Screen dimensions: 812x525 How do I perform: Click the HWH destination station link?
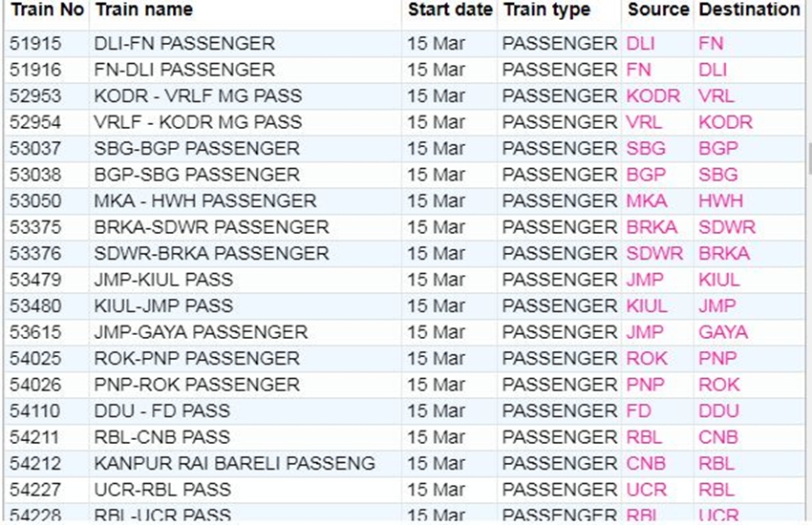[720, 201]
